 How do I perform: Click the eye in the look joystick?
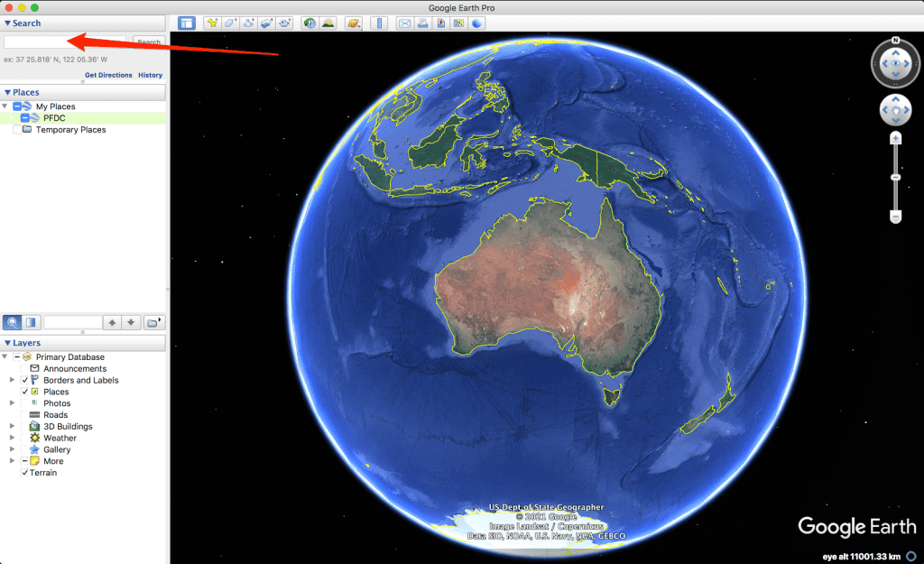click(896, 63)
